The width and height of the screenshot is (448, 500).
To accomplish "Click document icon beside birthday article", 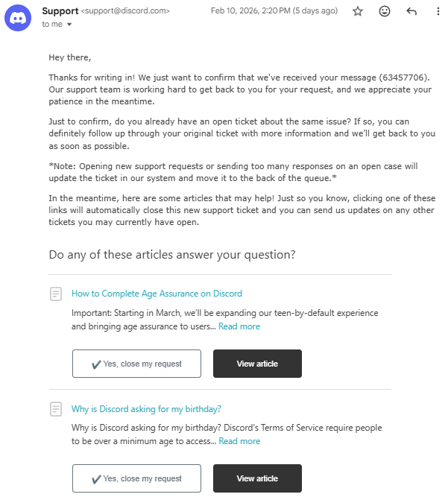I will coord(56,409).
